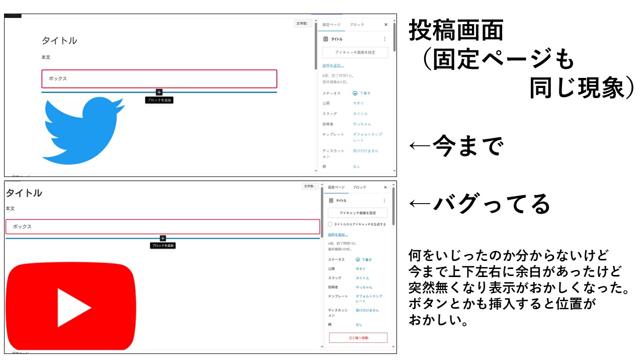The height and width of the screenshot is (362, 644).
Task: Click lower sidebar's vertical scrollbar
Action: [394, 205]
